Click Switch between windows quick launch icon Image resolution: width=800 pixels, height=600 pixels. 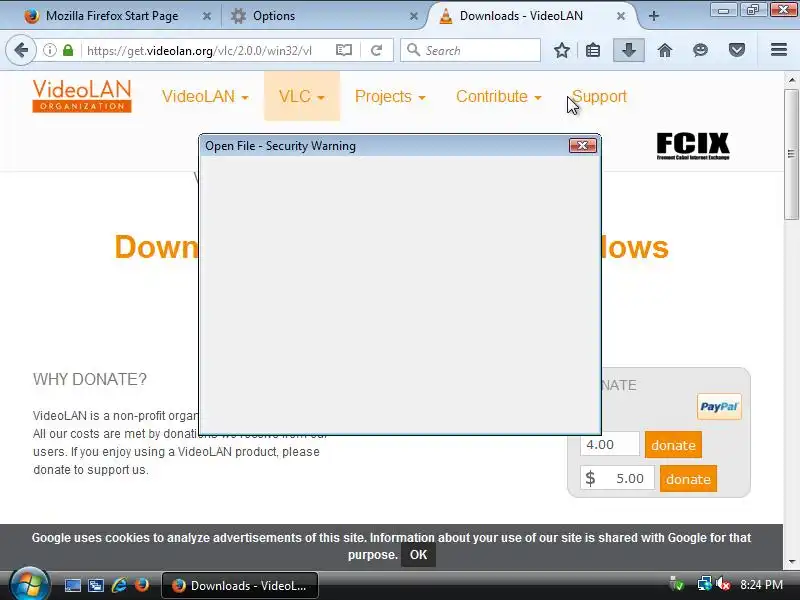(x=95, y=585)
